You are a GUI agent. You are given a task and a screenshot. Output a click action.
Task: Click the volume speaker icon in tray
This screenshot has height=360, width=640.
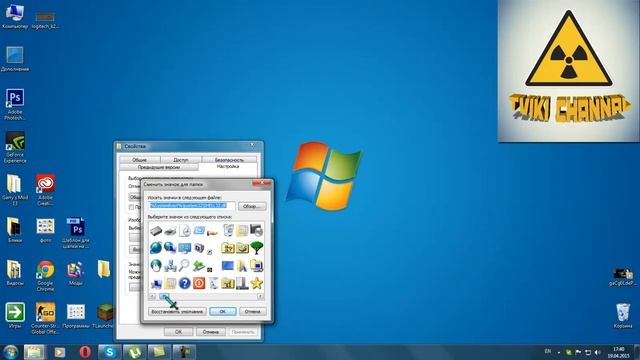[598, 352]
